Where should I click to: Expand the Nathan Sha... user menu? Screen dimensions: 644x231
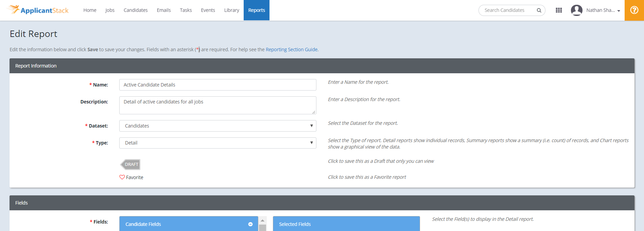603,10
